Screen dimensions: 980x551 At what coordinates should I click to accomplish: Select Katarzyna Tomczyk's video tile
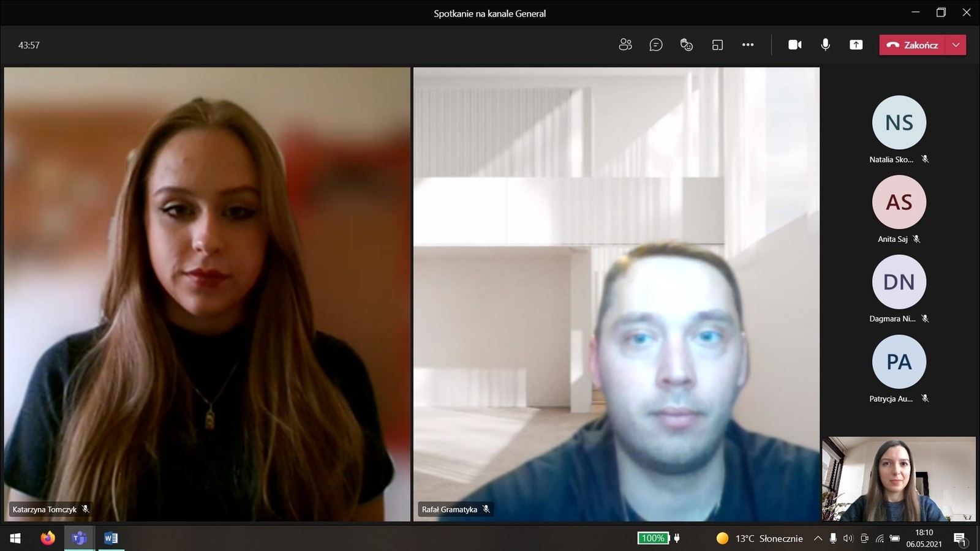(x=207, y=294)
